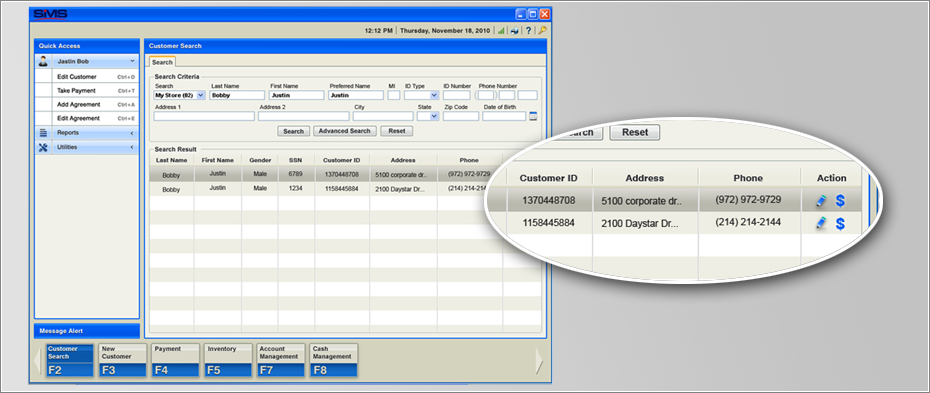The height and width of the screenshot is (393, 930).
Task: Click the First Name field containing Justin
Action: 297,95
